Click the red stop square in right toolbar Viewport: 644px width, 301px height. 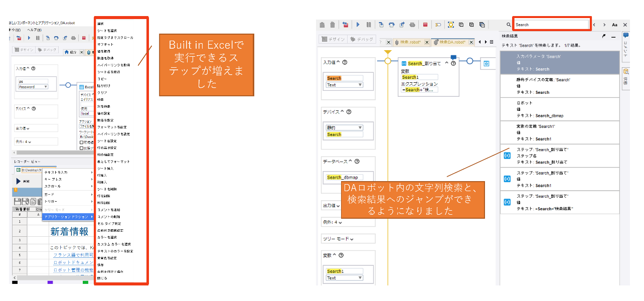[425, 24]
